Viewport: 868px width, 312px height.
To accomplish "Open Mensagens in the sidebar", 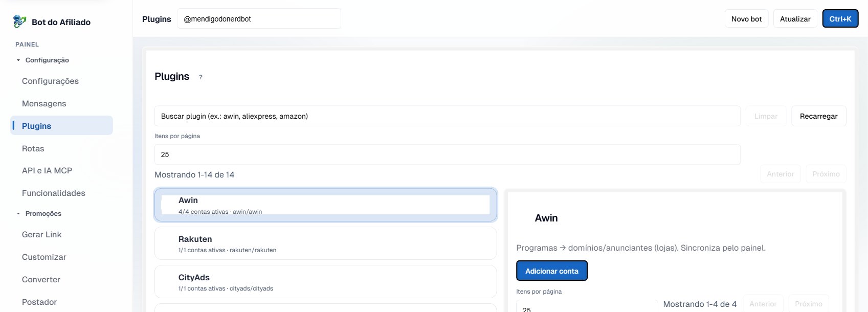I will tap(44, 103).
